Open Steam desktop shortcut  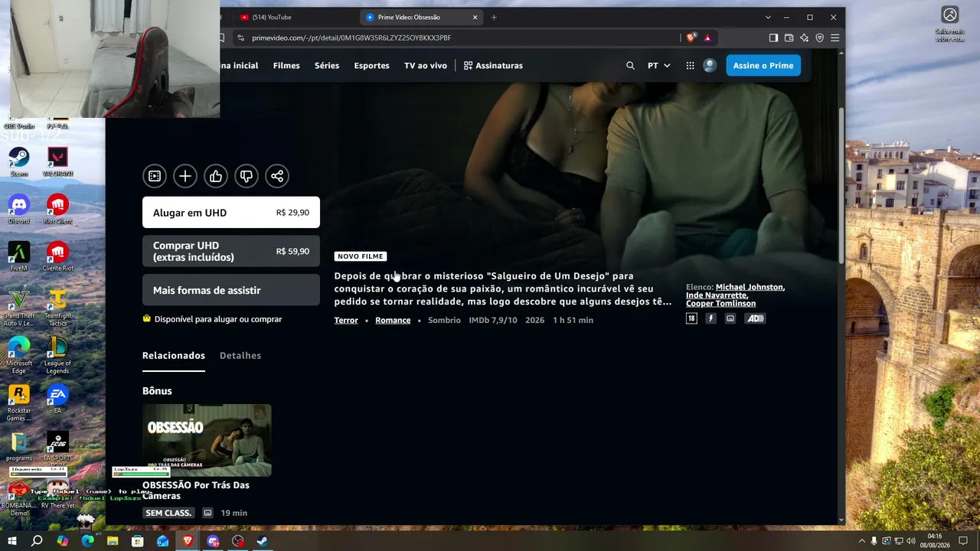click(x=19, y=162)
